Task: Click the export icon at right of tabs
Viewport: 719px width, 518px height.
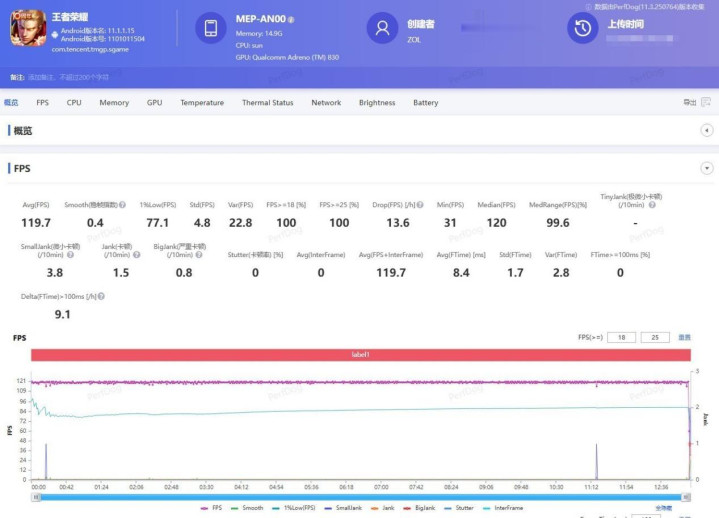Action: [706, 102]
